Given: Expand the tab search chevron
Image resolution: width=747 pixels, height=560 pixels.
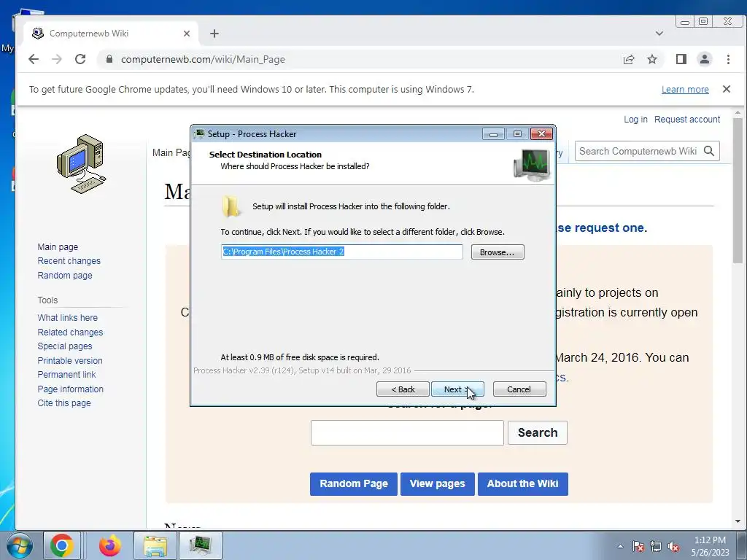Looking at the screenshot, I should pyautogui.click(x=659, y=34).
